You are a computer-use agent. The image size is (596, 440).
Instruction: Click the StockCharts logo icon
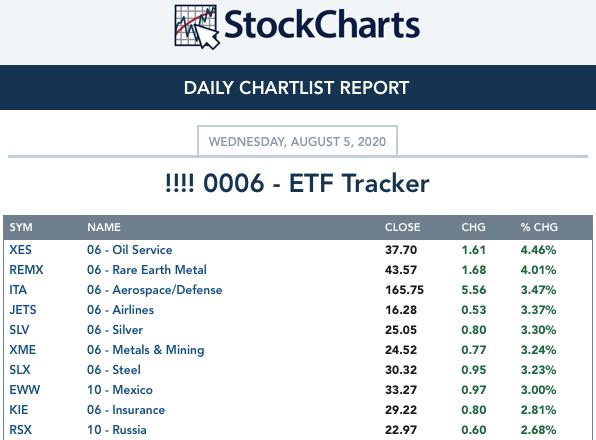(197, 27)
